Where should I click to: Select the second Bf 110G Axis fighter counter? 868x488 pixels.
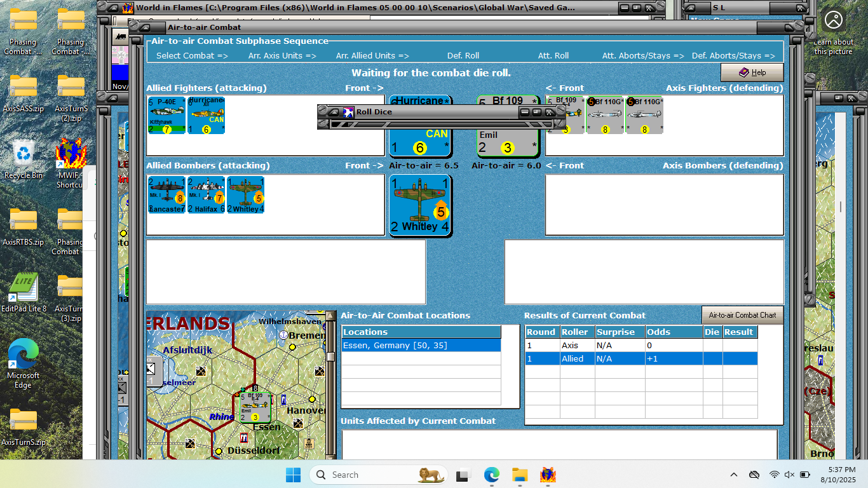tap(644, 115)
